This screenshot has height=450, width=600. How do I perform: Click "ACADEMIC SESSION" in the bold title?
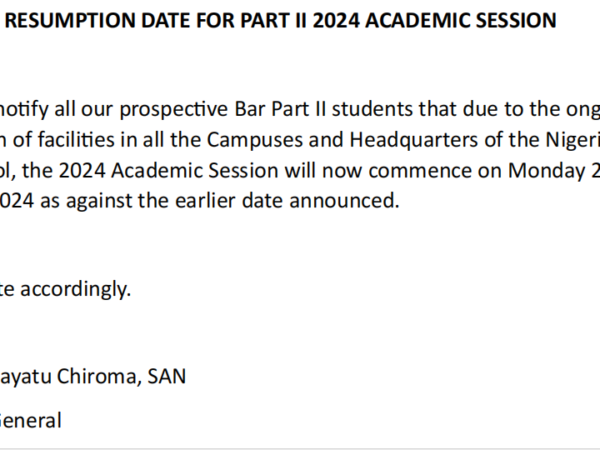pyautogui.click(x=461, y=20)
